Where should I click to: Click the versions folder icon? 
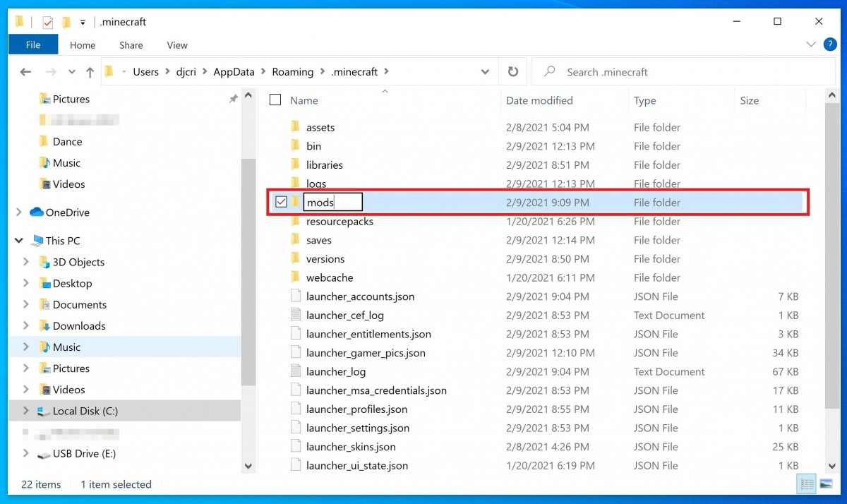pos(296,259)
